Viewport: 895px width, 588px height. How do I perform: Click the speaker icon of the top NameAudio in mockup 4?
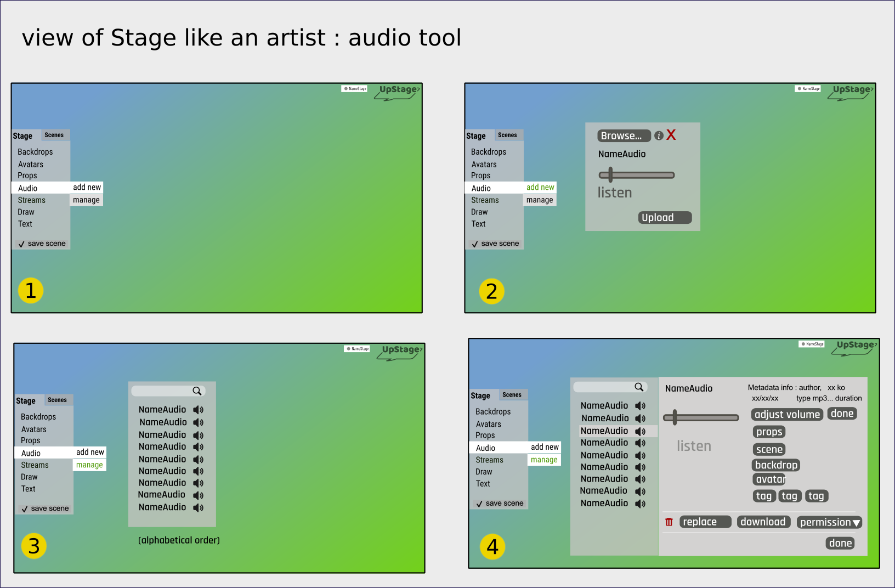click(x=640, y=406)
